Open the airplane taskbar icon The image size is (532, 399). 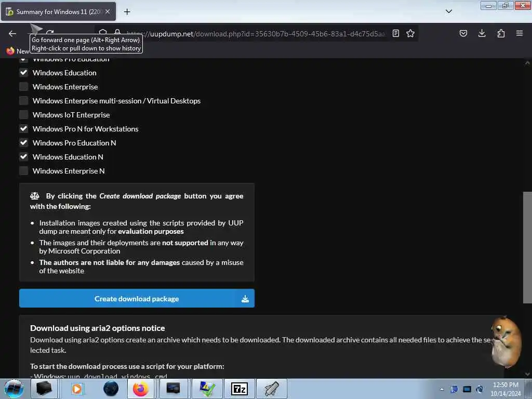pos(272,389)
